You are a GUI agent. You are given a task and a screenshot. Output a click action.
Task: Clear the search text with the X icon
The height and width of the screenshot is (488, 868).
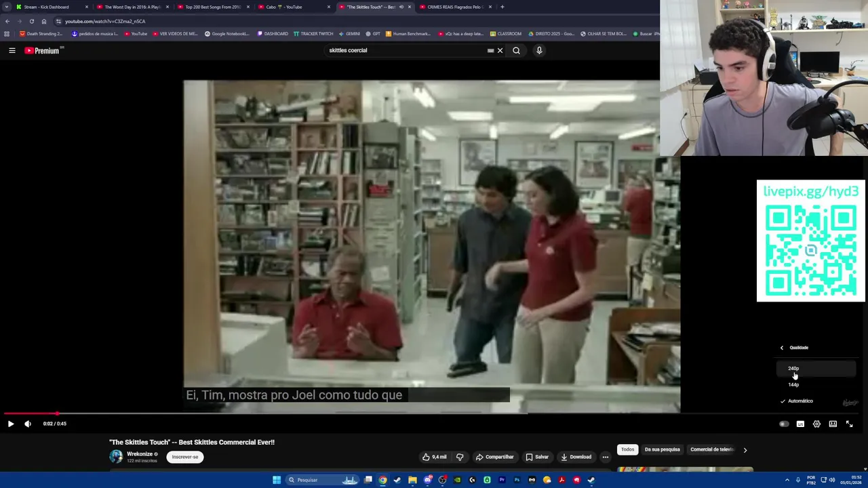(x=500, y=50)
